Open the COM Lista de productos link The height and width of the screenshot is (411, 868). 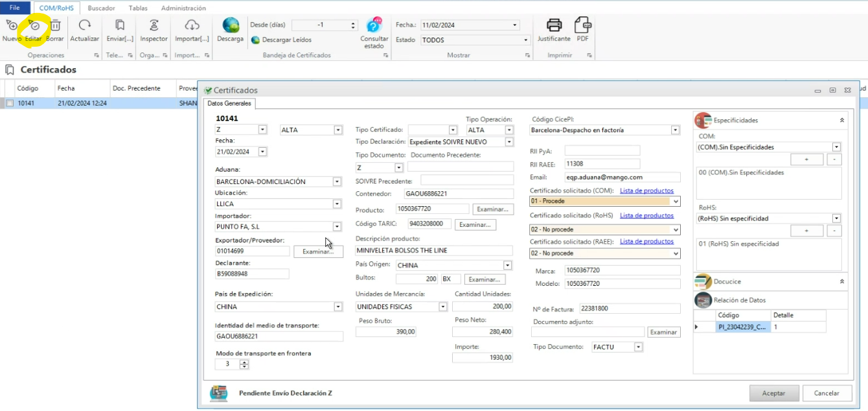click(x=646, y=191)
